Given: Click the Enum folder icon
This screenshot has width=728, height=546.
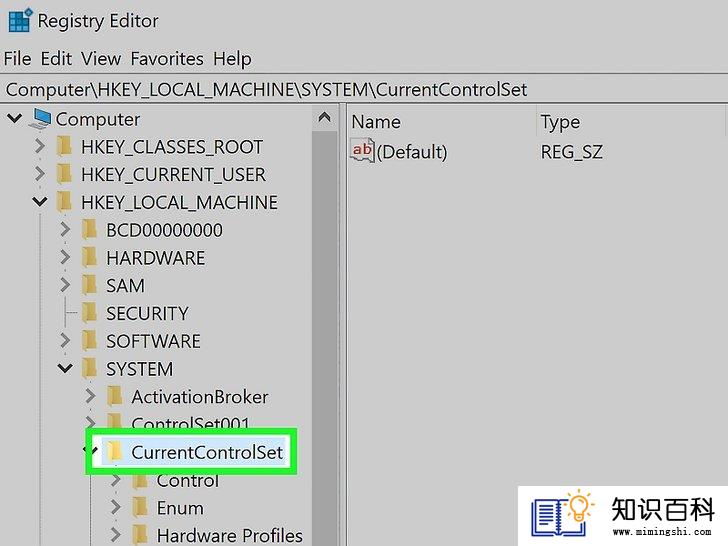Looking at the screenshot, I should point(140,507).
